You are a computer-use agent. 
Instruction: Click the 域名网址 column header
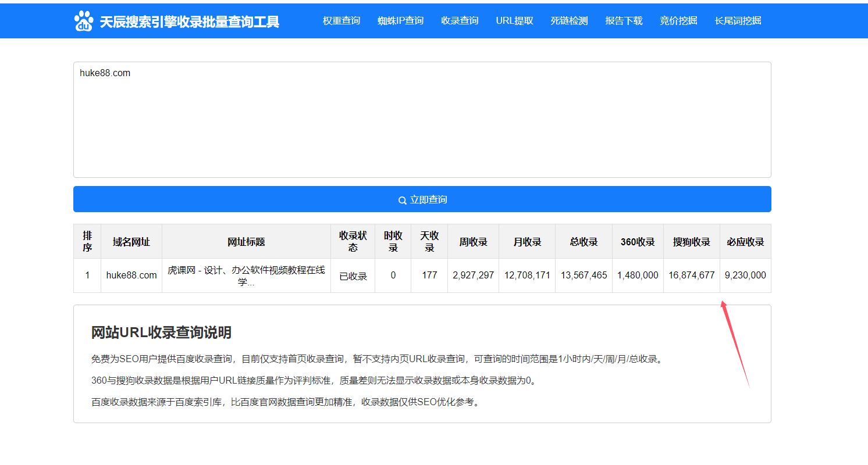[x=131, y=241]
